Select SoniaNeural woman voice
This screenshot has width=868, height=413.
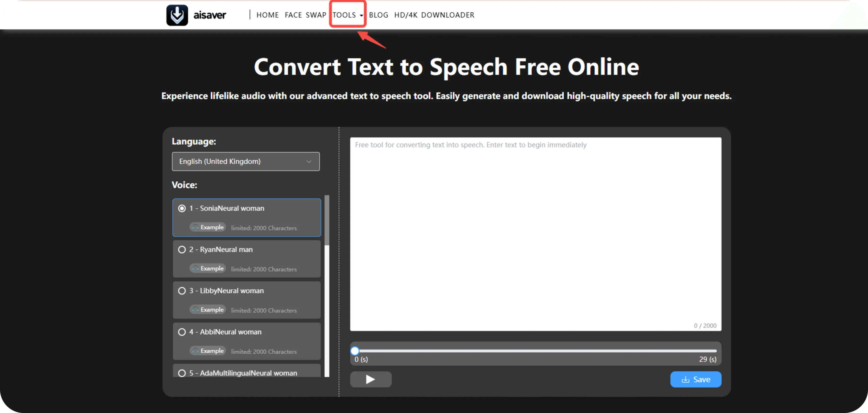[x=247, y=218]
